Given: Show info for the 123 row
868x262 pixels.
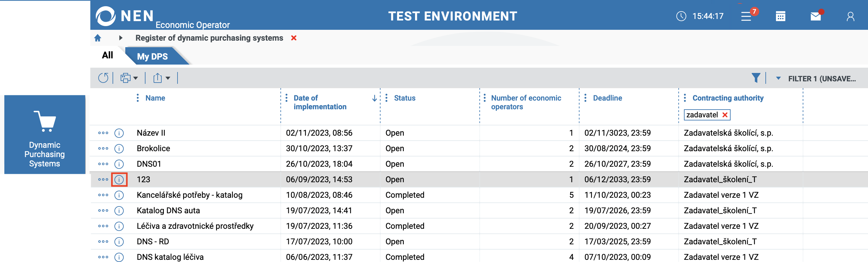Looking at the screenshot, I should [119, 180].
